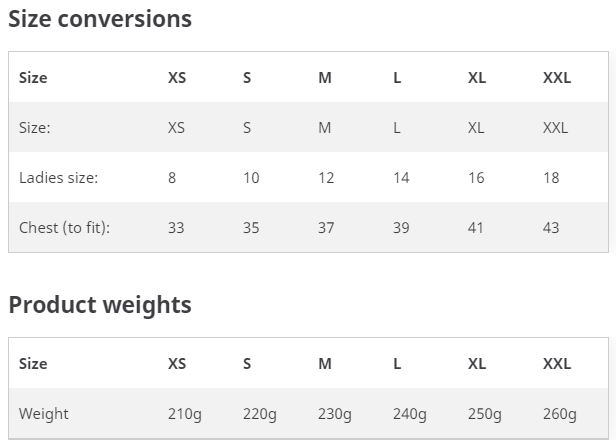Select chest measurement 43
Screen dimensions: 616x448
551,228
